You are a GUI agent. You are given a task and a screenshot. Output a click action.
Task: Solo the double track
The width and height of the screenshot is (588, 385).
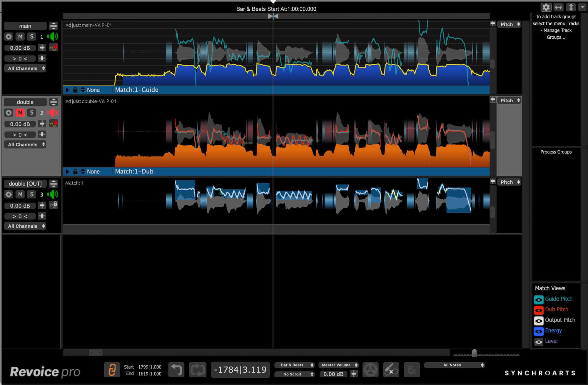tap(32, 113)
